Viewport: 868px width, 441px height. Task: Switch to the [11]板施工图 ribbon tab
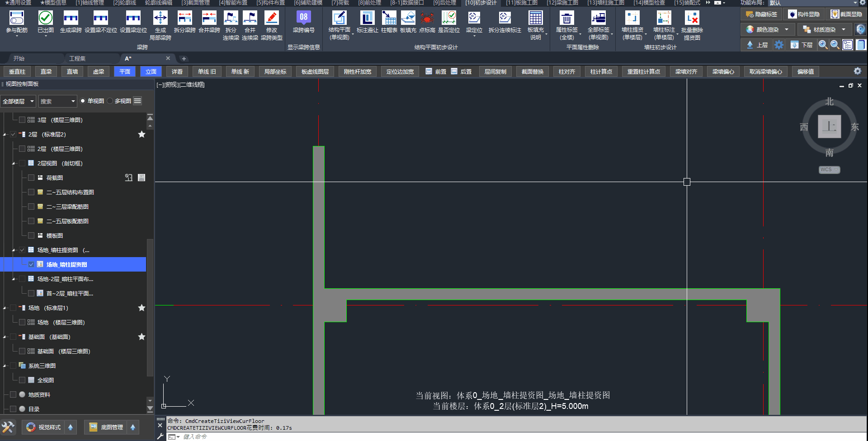(x=521, y=3)
